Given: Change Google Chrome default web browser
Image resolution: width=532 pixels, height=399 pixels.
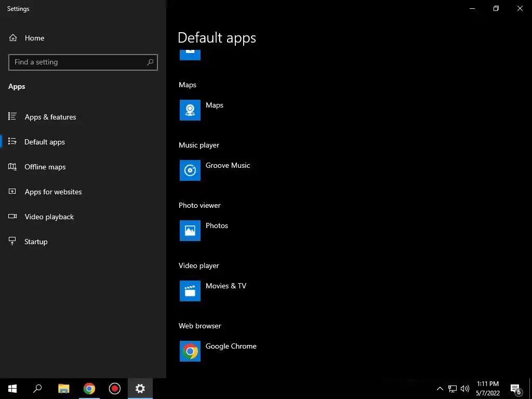Looking at the screenshot, I should [x=231, y=346].
